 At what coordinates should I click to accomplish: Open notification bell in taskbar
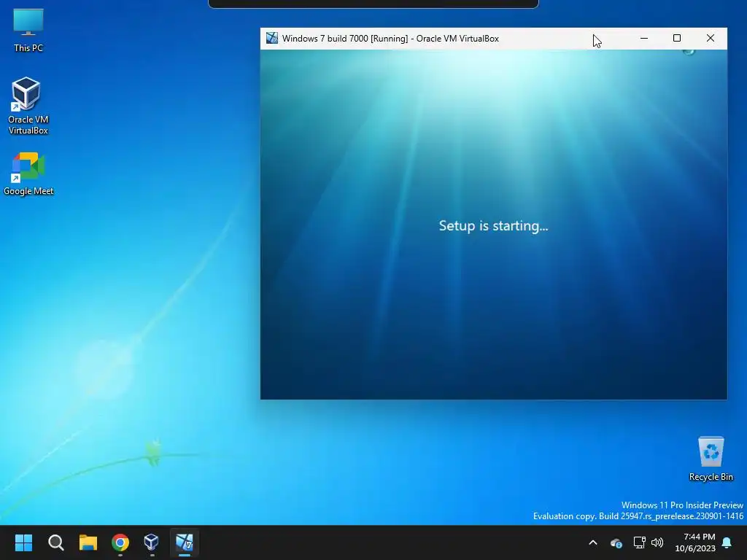click(x=727, y=542)
